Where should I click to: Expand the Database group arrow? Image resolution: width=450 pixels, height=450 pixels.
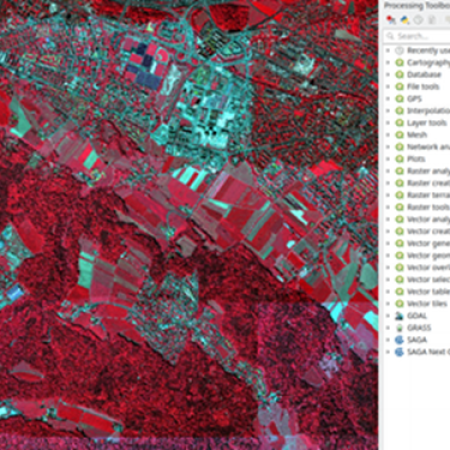click(x=388, y=75)
